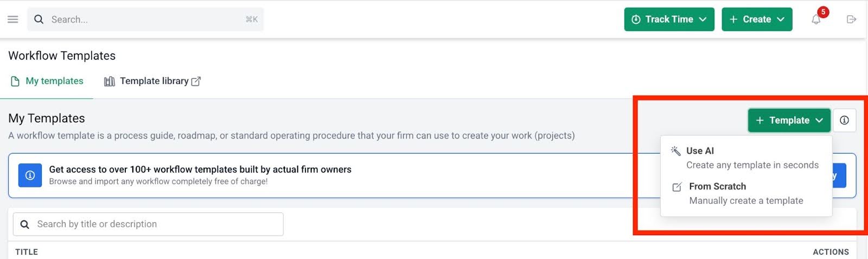Click the magic wand Use AI icon
This screenshot has width=868, height=259.
(x=676, y=151)
